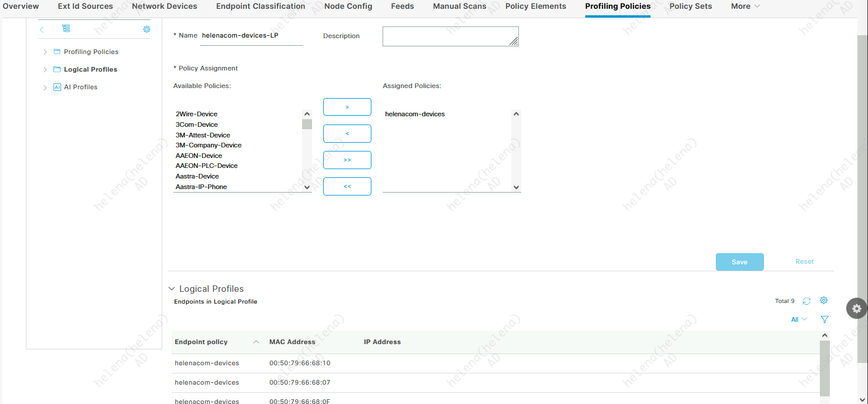868x404 pixels.
Task: Refresh the endpoints in logical profile table
Action: click(x=806, y=301)
